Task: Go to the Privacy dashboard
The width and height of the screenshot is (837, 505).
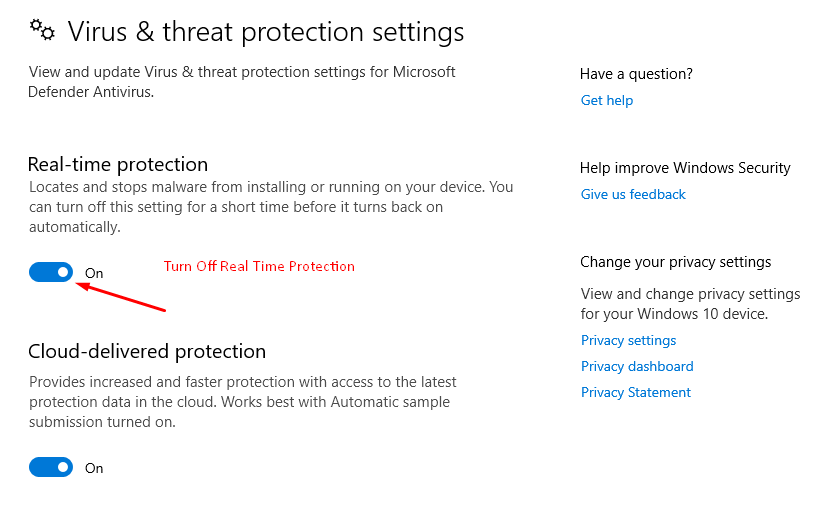Action: [x=637, y=366]
